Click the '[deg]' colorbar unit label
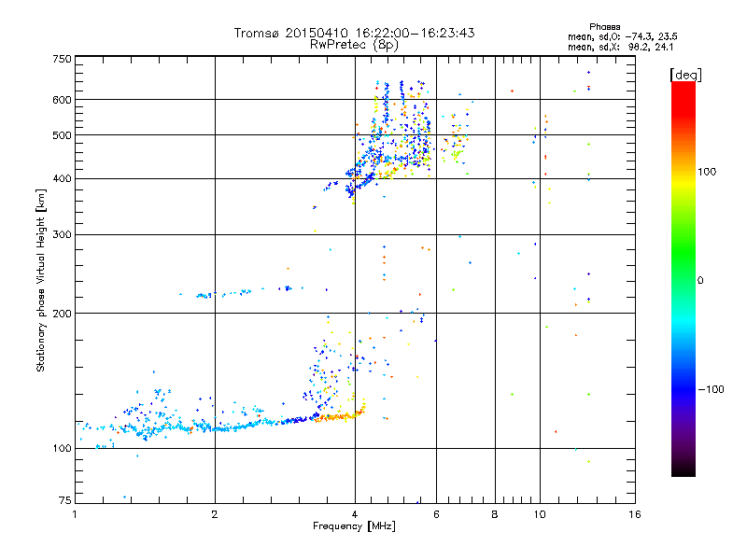This screenshot has width=747, height=560. [x=685, y=75]
